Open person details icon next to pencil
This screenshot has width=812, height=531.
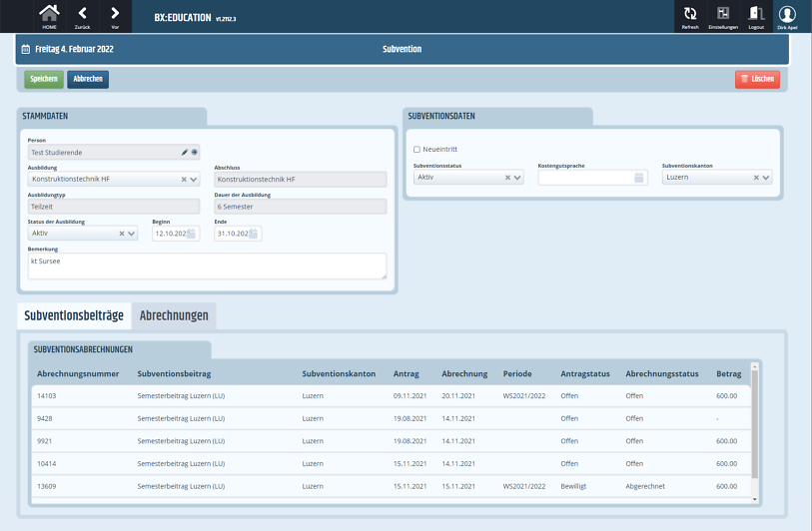click(194, 152)
